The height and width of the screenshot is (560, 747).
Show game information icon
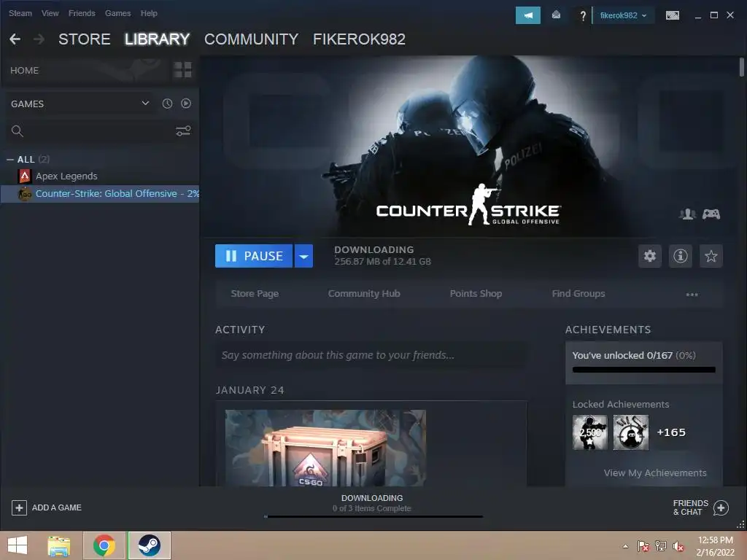coord(681,256)
